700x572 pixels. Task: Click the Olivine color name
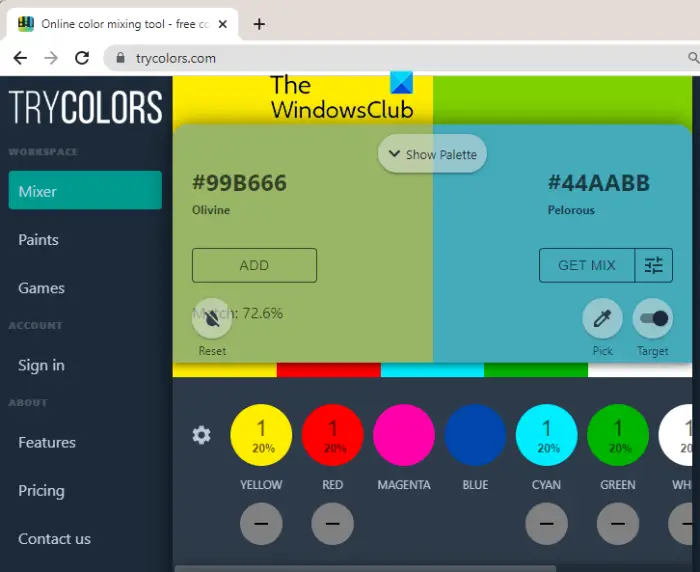click(x=211, y=210)
